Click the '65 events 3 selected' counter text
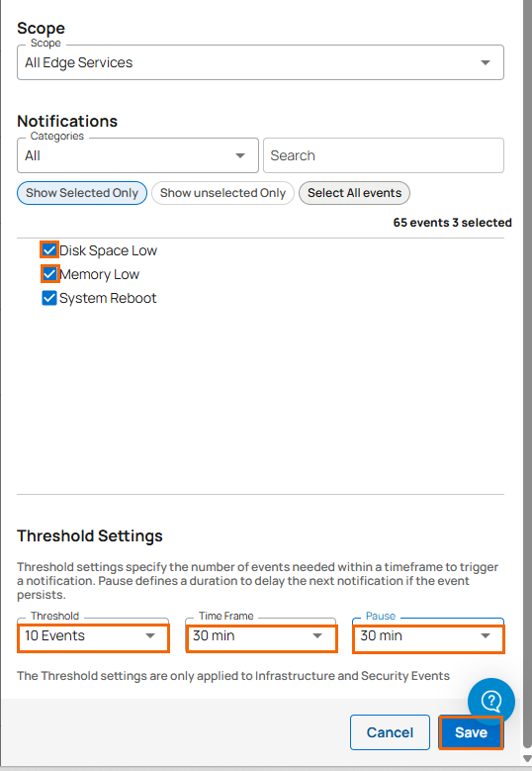The width and height of the screenshot is (532, 771). click(x=453, y=223)
